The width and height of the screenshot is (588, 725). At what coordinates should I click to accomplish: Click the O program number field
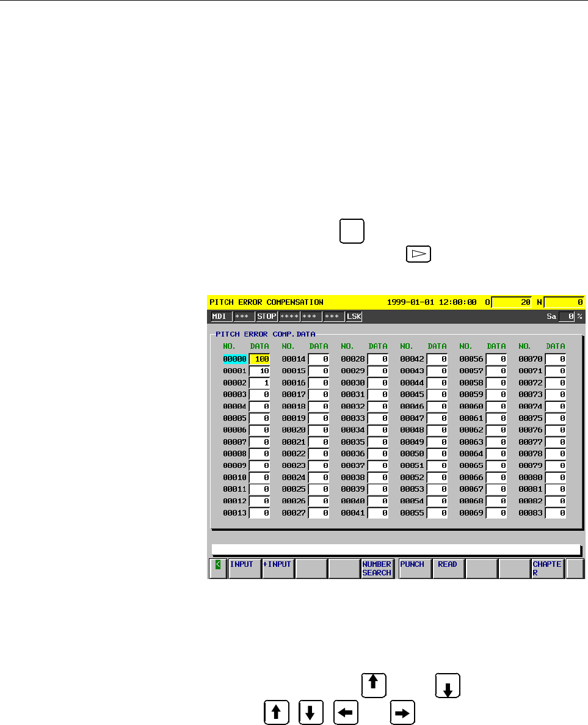pos(512,302)
